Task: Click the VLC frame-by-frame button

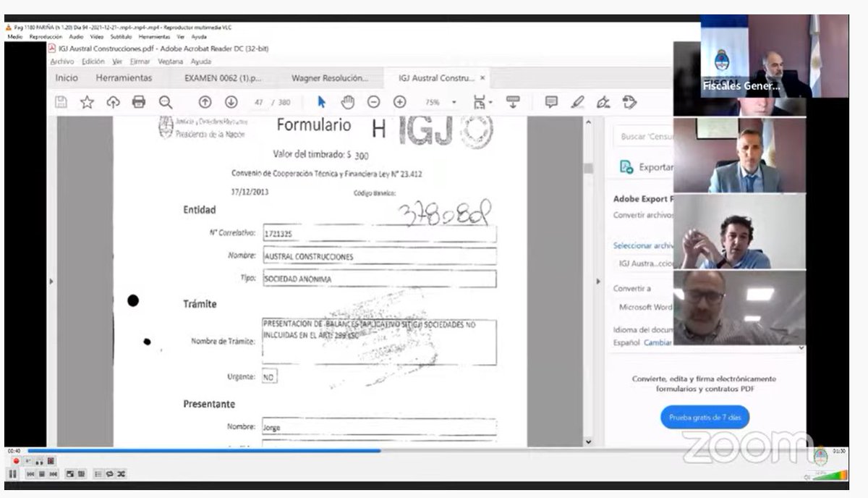Action: click(x=51, y=460)
